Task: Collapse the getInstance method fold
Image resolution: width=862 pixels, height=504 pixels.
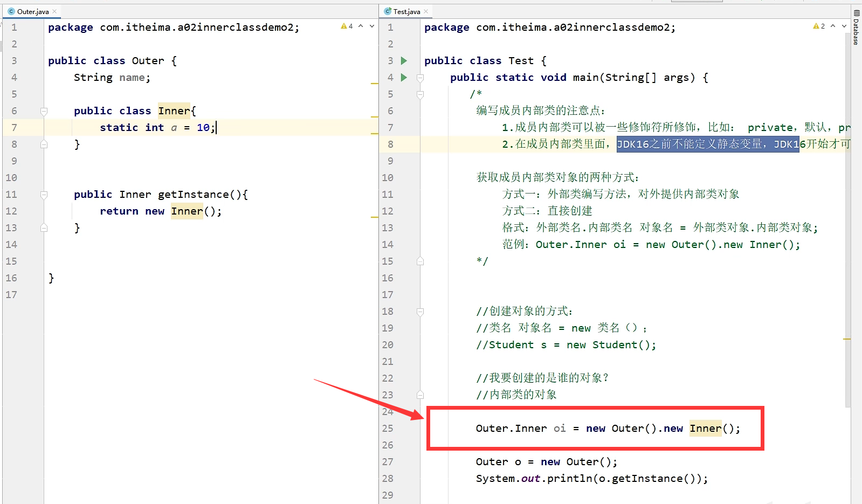Action: [44, 195]
